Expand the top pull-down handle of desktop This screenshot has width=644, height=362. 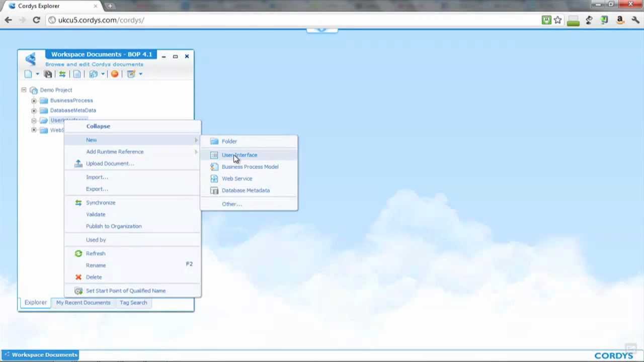pos(322,30)
